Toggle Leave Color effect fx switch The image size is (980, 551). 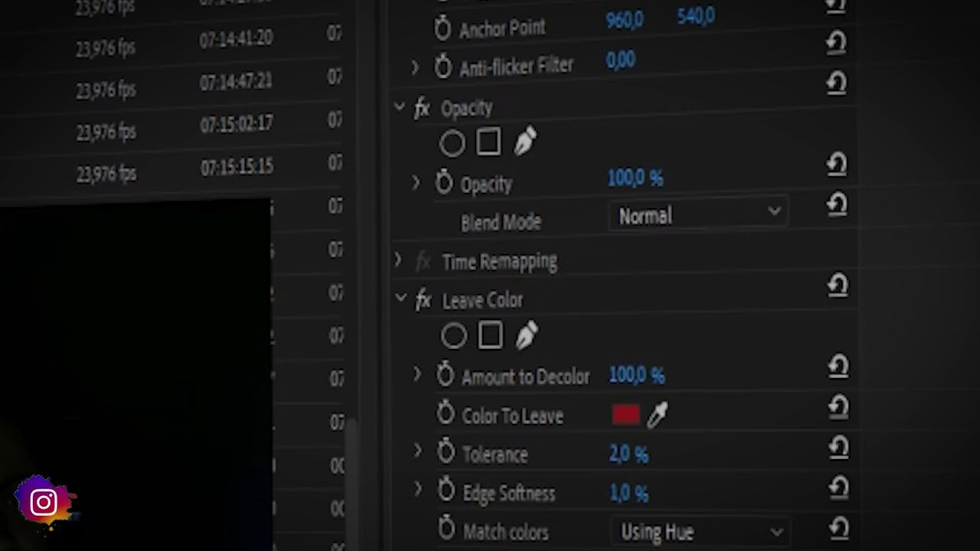coord(423,301)
